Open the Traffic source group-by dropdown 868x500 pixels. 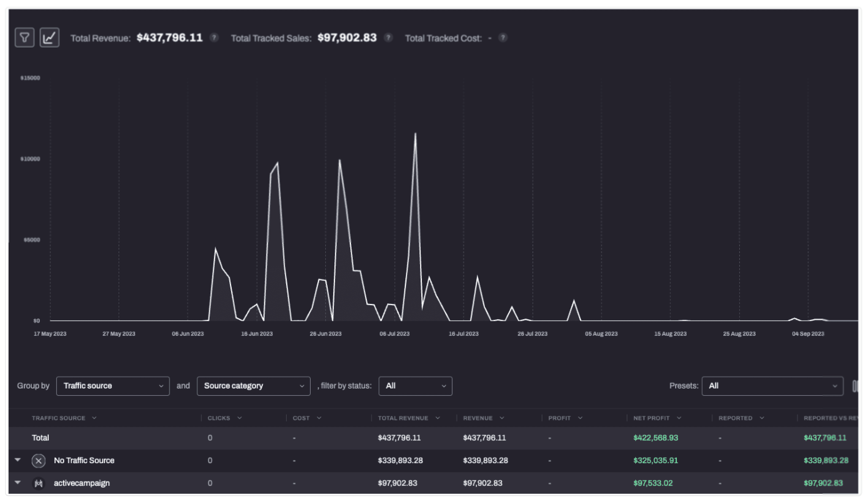113,386
